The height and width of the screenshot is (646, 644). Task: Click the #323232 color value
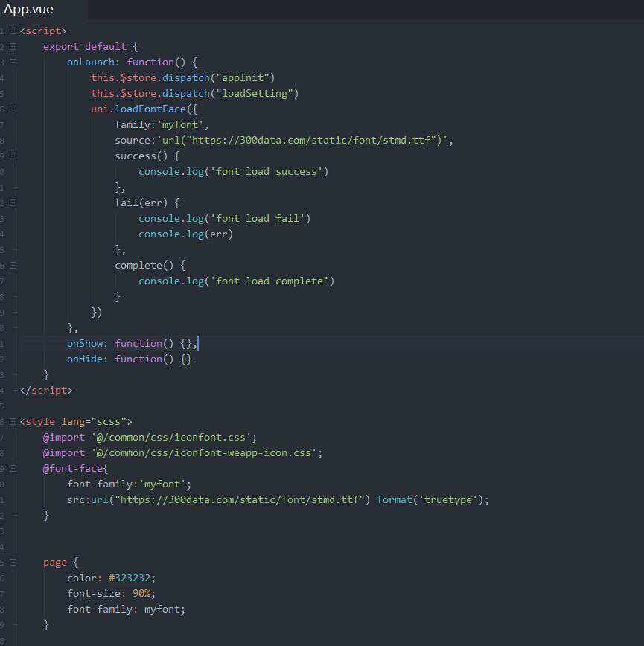pos(131,578)
